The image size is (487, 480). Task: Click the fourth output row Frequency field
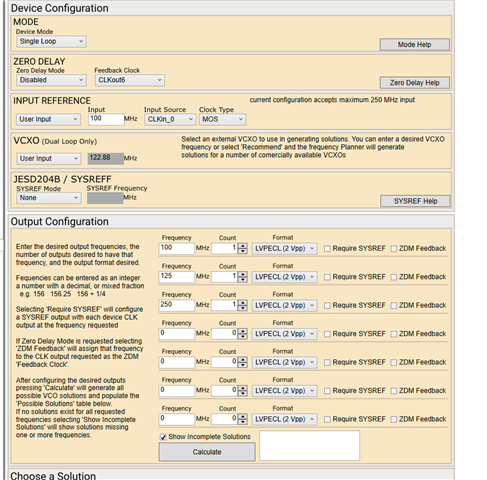tap(177, 334)
